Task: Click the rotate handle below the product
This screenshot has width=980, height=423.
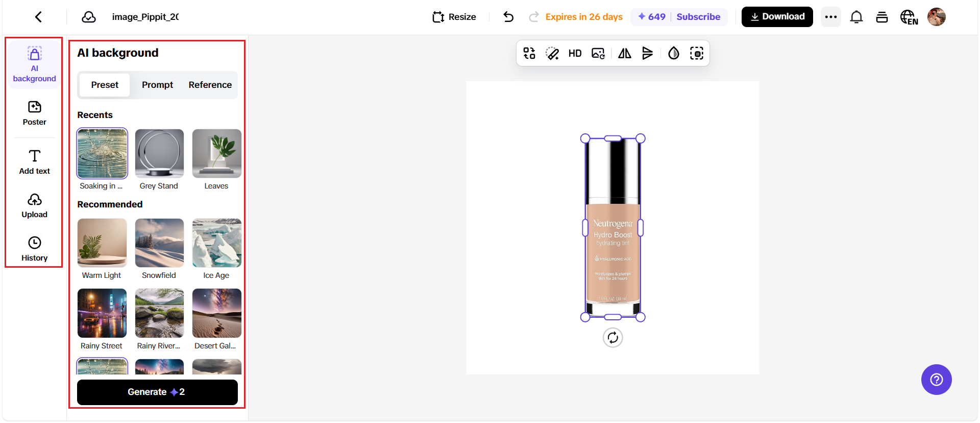Action: pyautogui.click(x=613, y=338)
